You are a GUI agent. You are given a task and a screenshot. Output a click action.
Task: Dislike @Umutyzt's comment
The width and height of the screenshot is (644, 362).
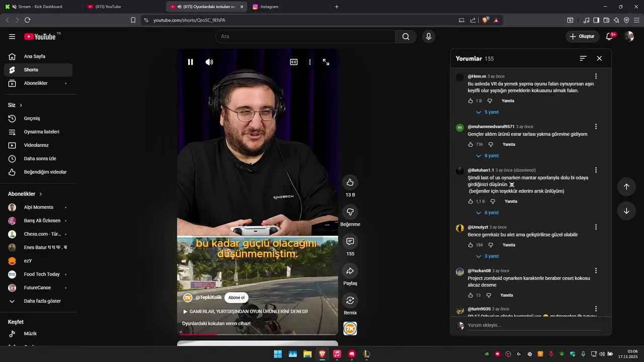click(x=491, y=245)
